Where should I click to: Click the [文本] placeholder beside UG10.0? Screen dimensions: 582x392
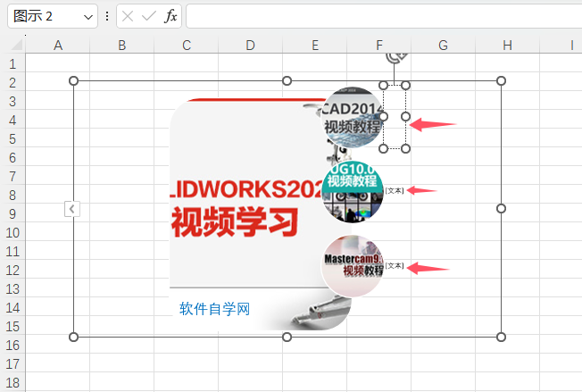(395, 191)
